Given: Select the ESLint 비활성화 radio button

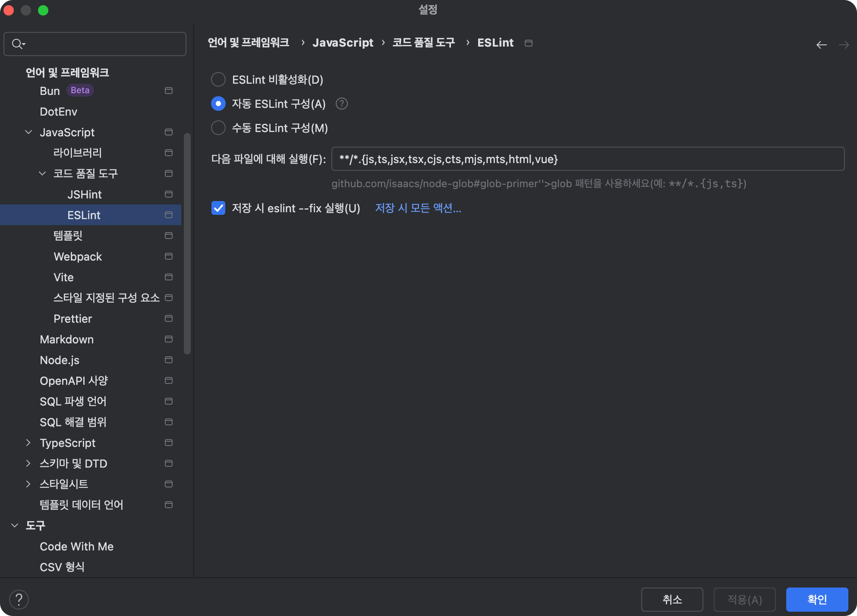Looking at the screenshot, I should 218,80.
